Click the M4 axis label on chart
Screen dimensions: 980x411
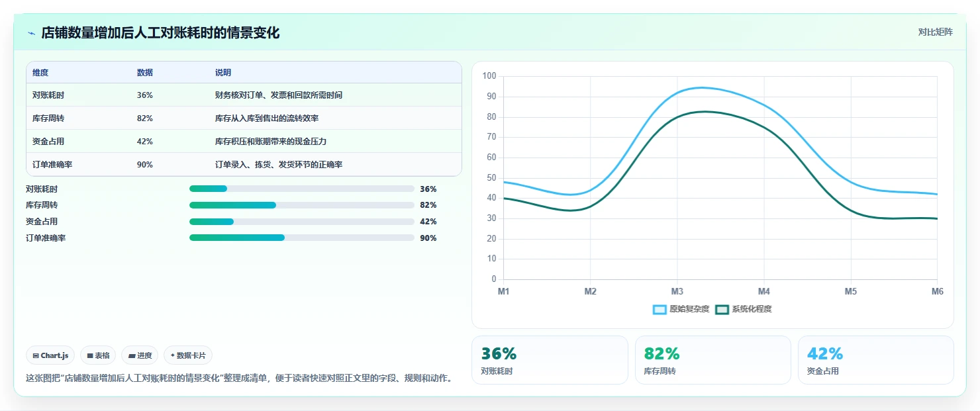tap(764, 292)
